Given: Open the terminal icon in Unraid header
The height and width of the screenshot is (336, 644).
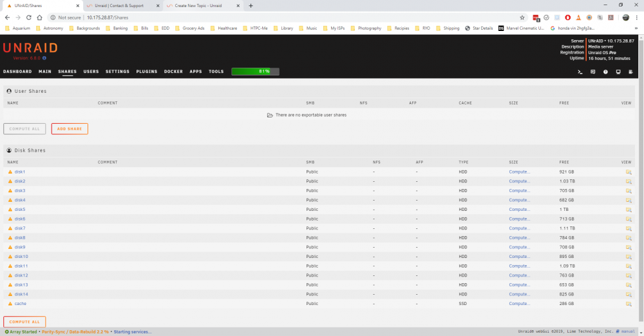Looking at the screenshot, I should coord(580,72).
